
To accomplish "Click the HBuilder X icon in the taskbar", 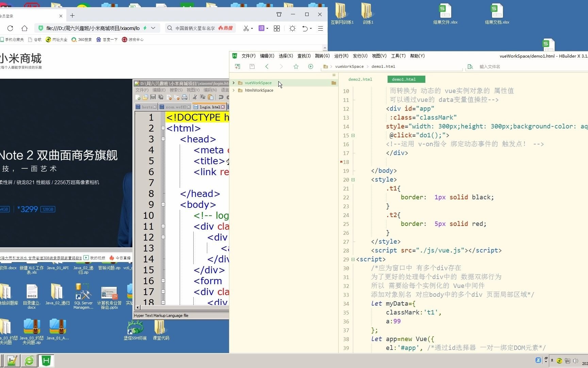I will click(x=46, y=361).
